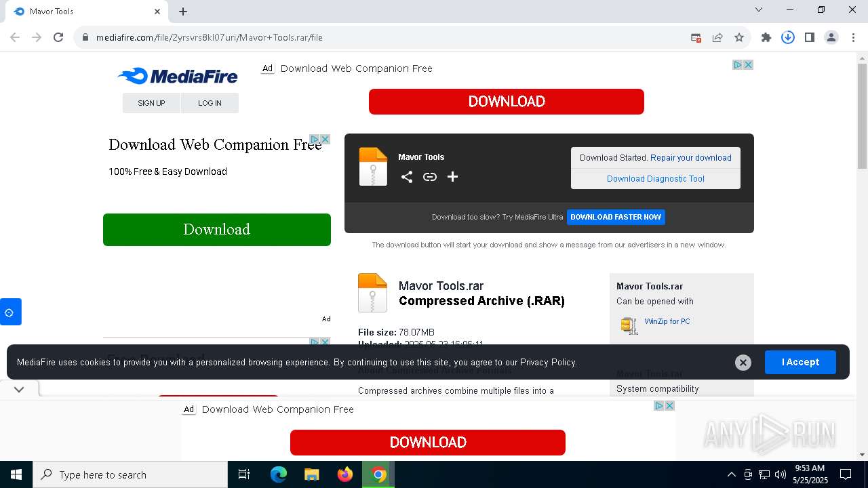
Task: Click the Mavor Tools.rar file name text
Action: 441,286
